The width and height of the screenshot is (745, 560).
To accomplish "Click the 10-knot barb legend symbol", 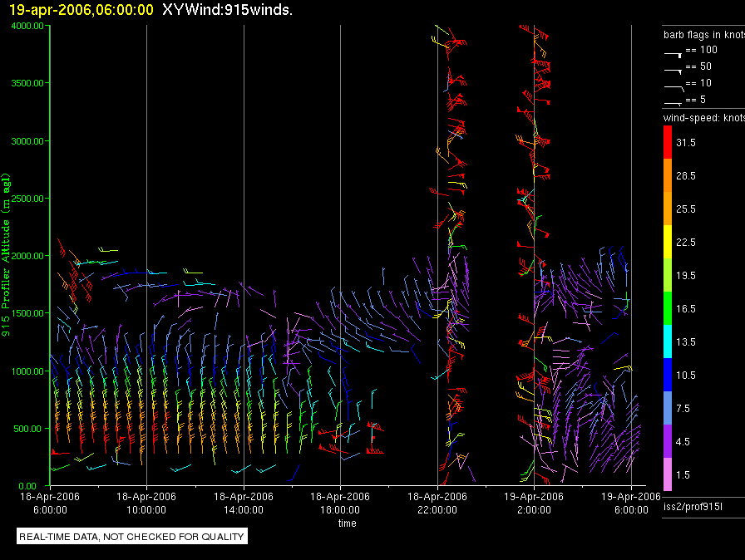I will coord(673,85).
